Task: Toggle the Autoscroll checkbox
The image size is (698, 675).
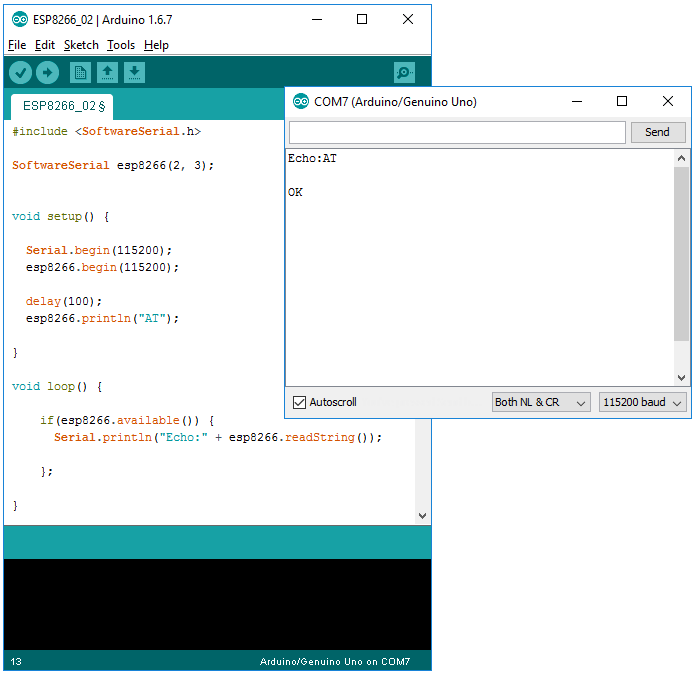Action: tap(299, 402)
